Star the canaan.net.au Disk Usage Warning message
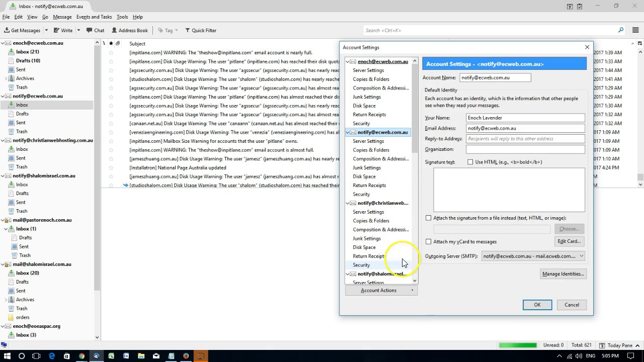644x362 pixels. [111, 123]
